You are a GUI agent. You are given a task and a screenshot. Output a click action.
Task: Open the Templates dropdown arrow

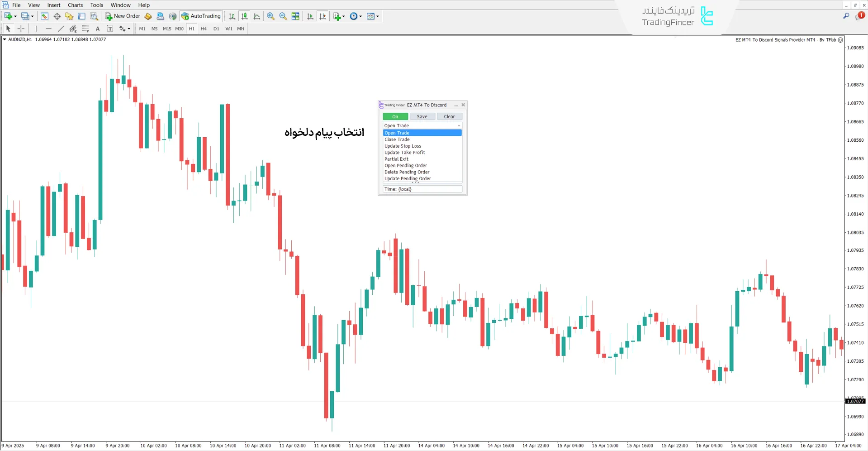377,16
